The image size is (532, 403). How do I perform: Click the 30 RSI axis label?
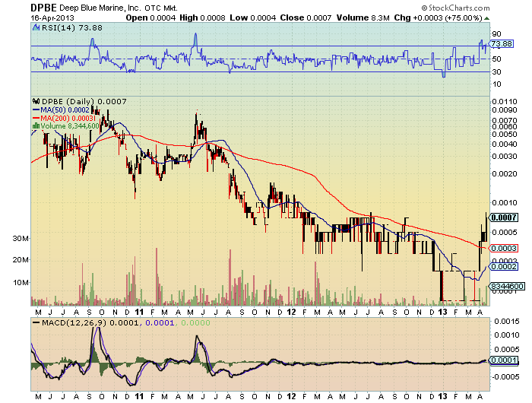(x=497, y=71)
